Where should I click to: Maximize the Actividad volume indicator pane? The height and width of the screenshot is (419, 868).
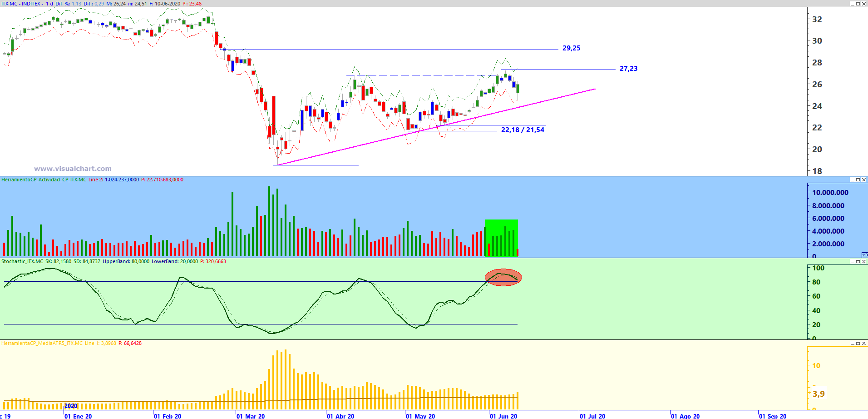[858, 180]
